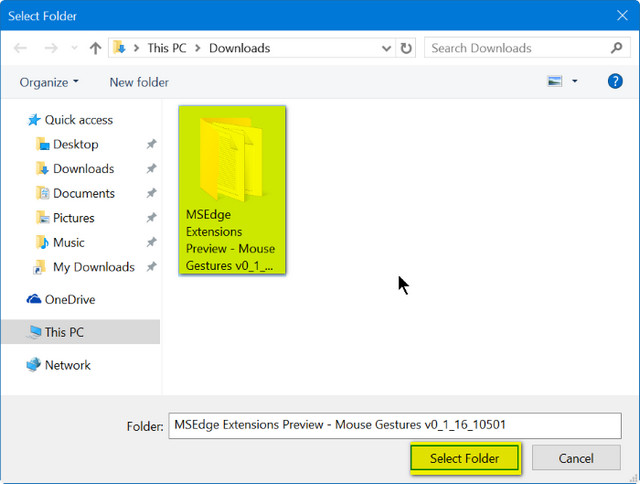
Task: Go forward using the forward arrow
Action: tap(51, 48)
